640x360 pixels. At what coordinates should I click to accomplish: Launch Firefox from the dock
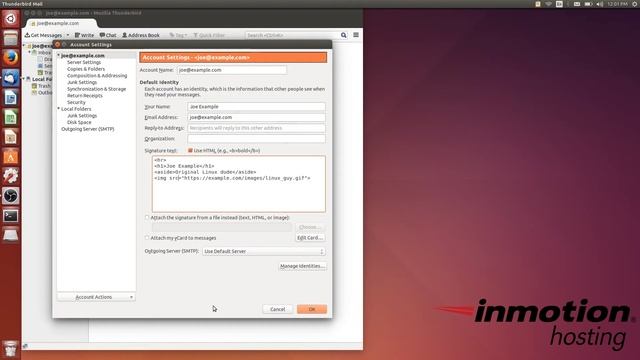click(11, 58)
